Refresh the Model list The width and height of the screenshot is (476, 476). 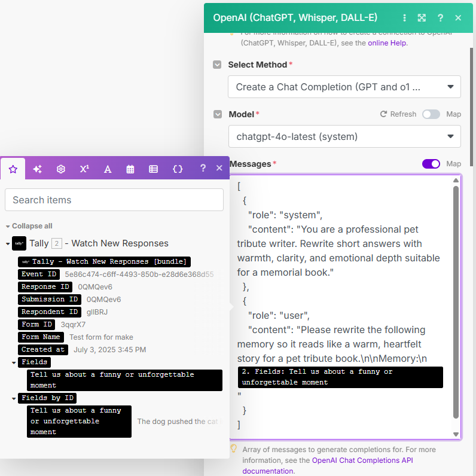tap(398, 114)
